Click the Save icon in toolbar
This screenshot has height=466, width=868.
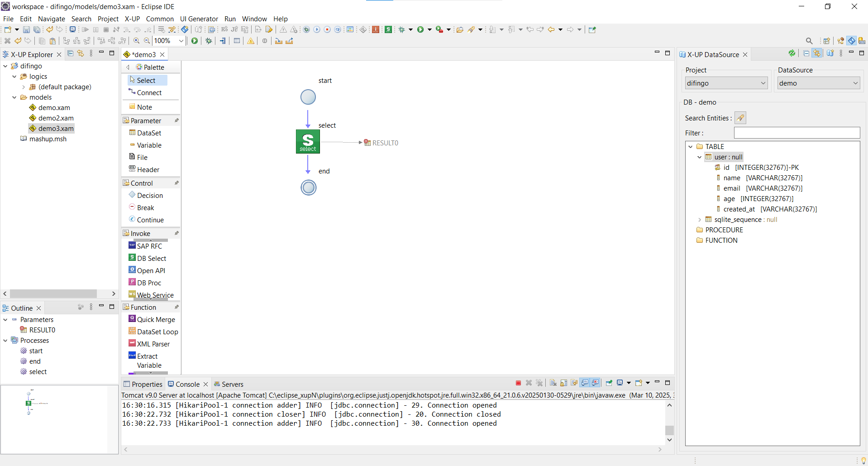click(26, 30)
